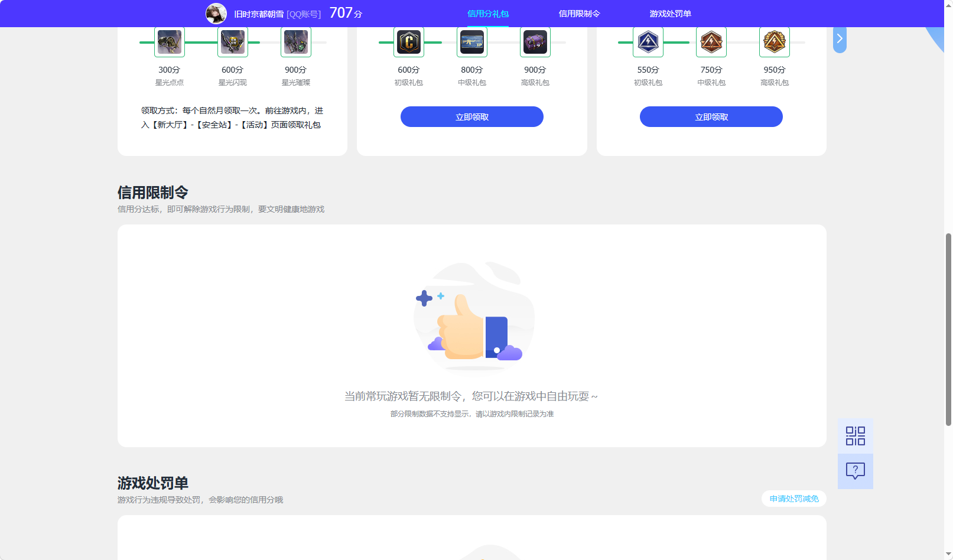The image size is (953, 560).
Task: Click the 750分 中级礼包 badge icon
Action: coord(711,42)
